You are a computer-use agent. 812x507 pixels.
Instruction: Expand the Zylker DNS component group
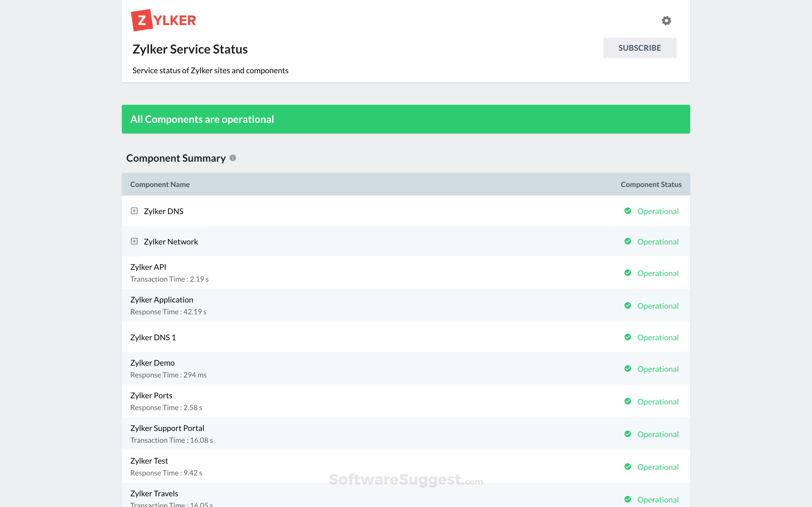click(x=134, y=211)
